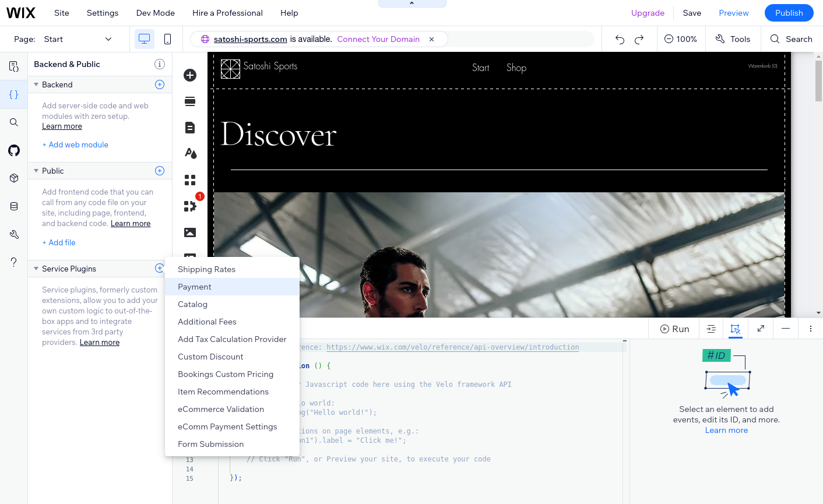Open the Search panel in the left sidebar
823x504 pixels.
tap(14, 122)
